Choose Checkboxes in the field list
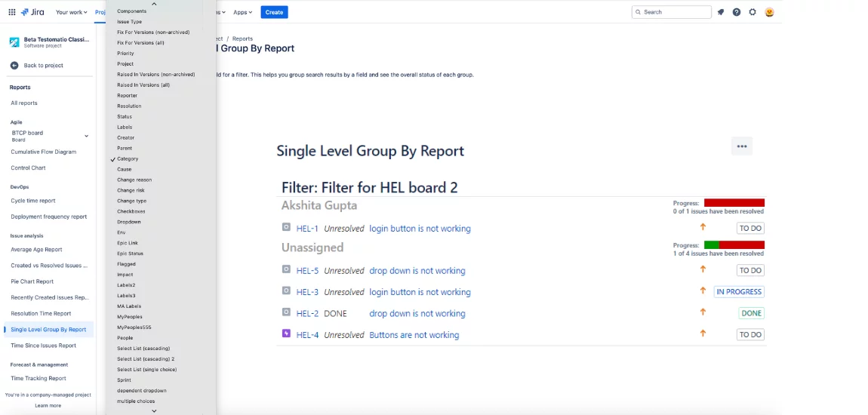The width and height of the screenshot is (868, 415). click(130, 211)
